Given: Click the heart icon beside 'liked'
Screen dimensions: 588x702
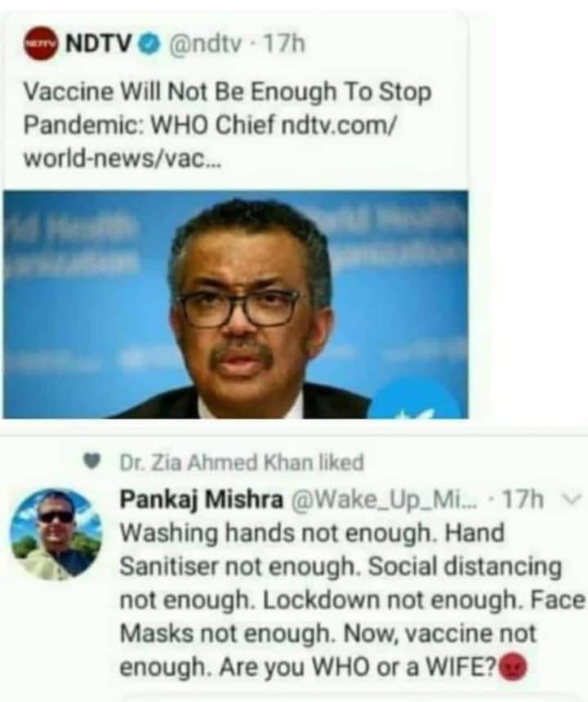Looking at the screenshot, I should pyautogui.click(x=92, y=461).
